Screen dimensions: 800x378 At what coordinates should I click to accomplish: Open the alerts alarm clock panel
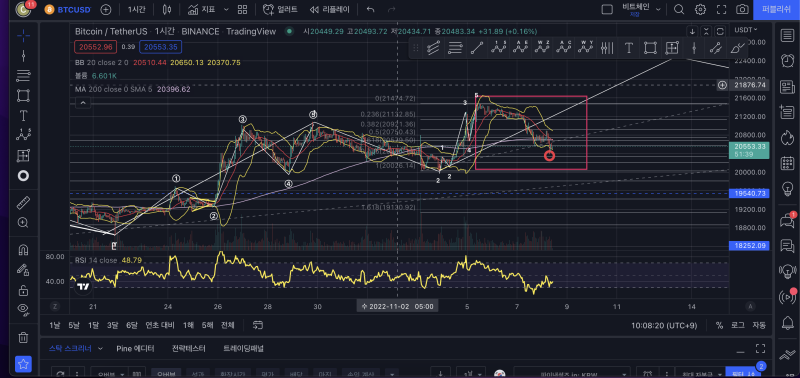[787, 60]
